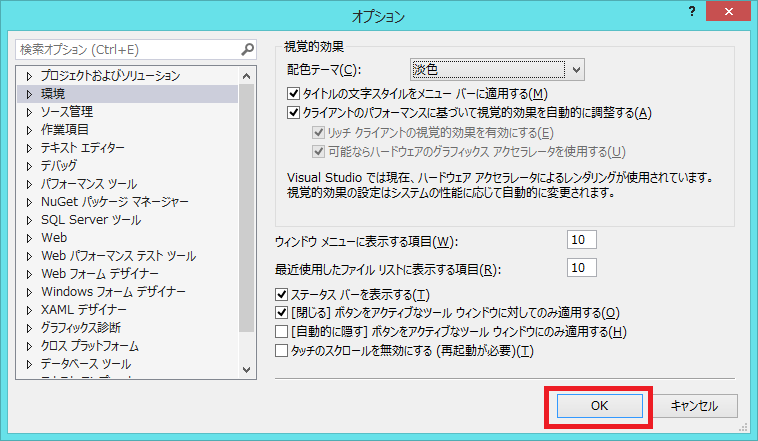Viewport: 758px width, 441px height.
Task: Open the dialog help question mark
Action: point(692,12)
